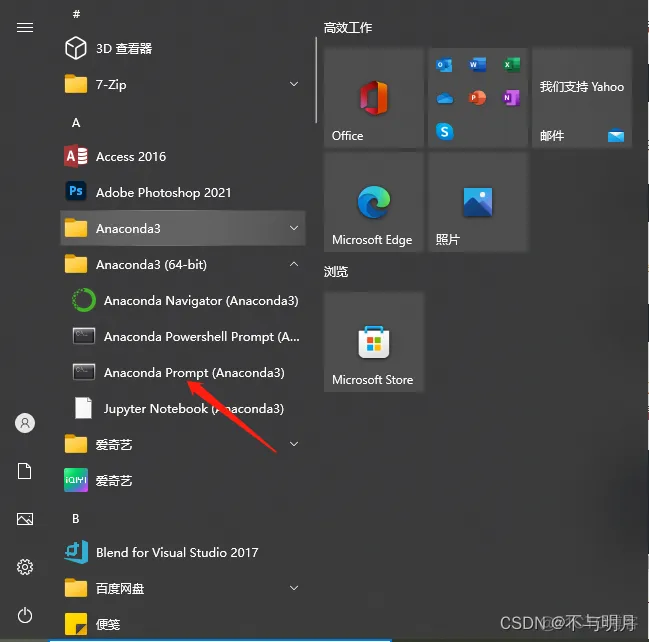
Task: Click the 浏览 tile group title
Action: coord(336,272)
